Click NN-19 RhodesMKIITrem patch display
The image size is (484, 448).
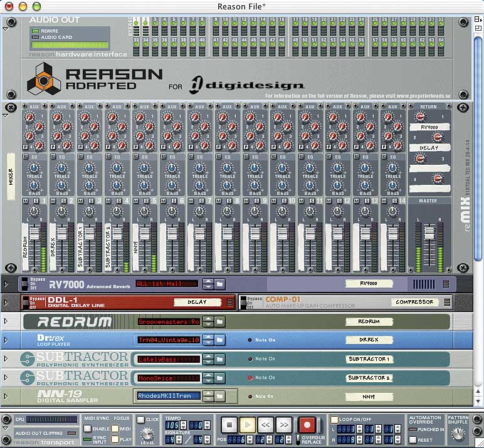click(x=168, y=395)
